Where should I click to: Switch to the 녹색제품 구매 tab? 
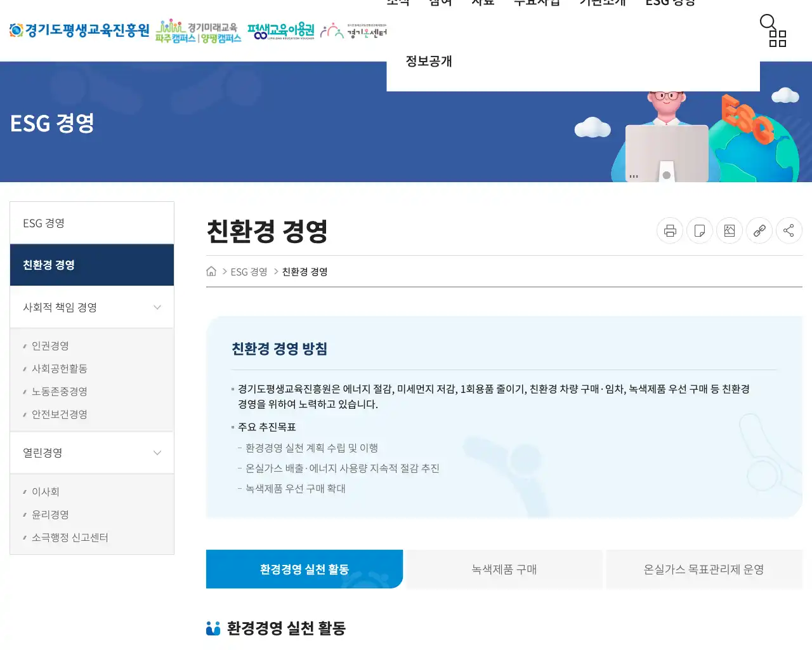click(504, 569)
